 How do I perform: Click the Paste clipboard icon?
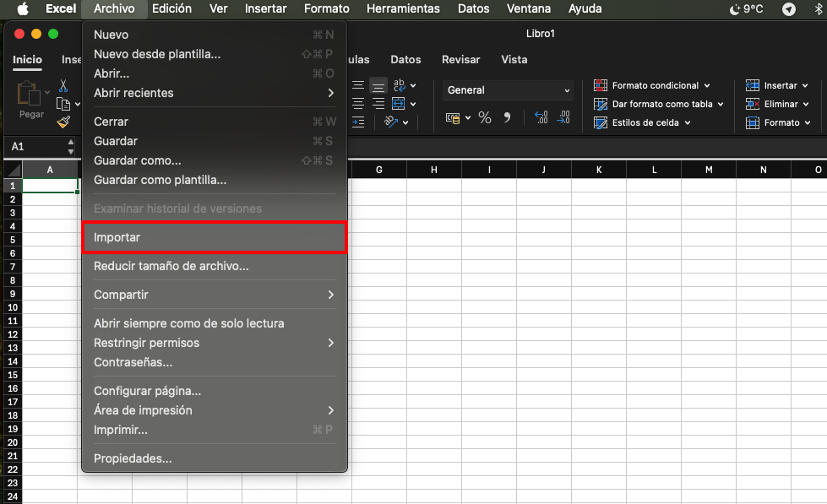click(x=30, y=95)
